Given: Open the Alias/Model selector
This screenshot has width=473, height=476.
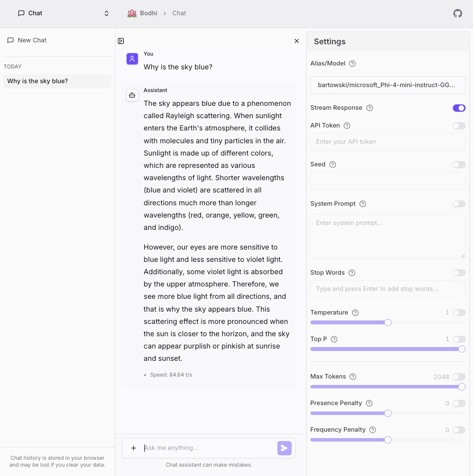Looking at the screenshot, I should (x=388, y=85).
